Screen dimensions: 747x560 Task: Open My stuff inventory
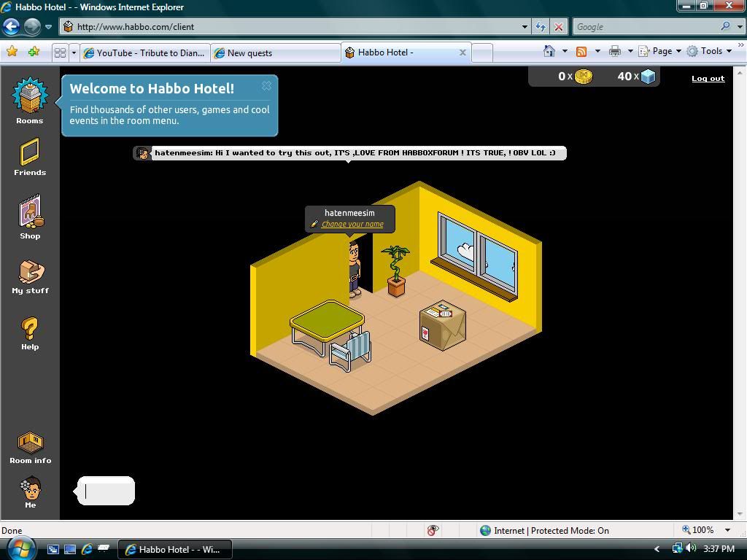pyautogui.click(x=30, y=276)
